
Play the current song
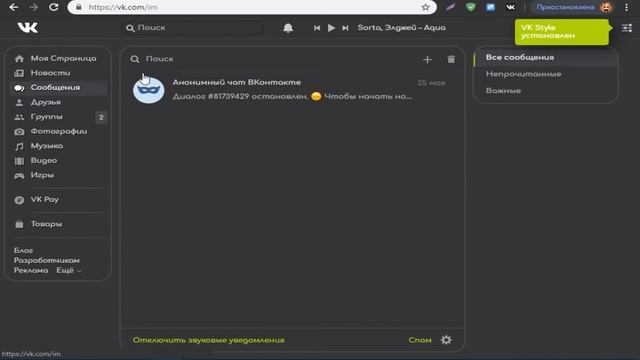click(x=331, y=28)
